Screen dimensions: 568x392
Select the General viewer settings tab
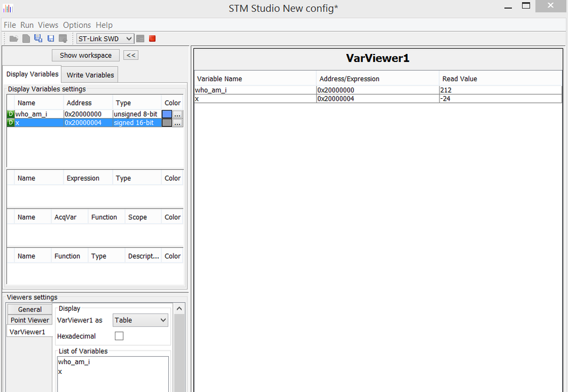(30, 310)
